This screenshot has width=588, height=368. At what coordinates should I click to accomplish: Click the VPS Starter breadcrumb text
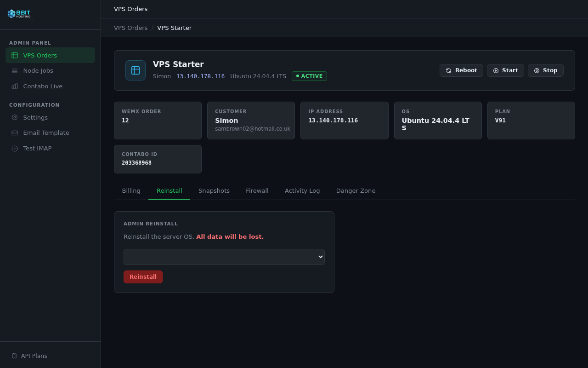pyautogui.click(x=175, y=28)
